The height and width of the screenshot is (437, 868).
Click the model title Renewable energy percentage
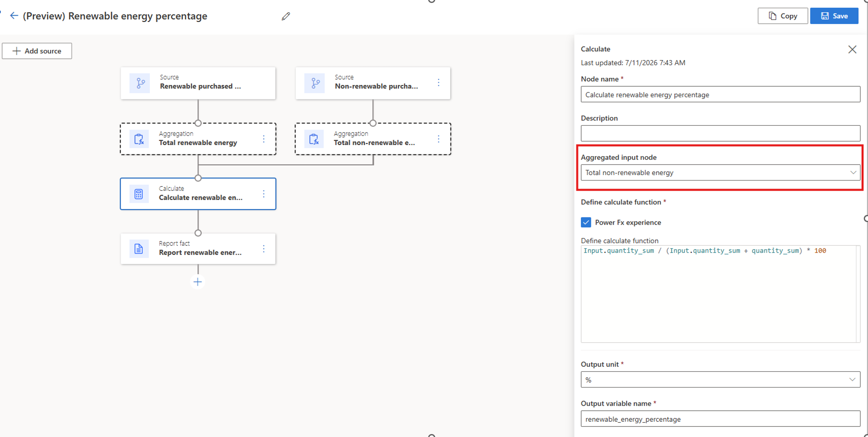pyautogui.click(x=115, y=16)
